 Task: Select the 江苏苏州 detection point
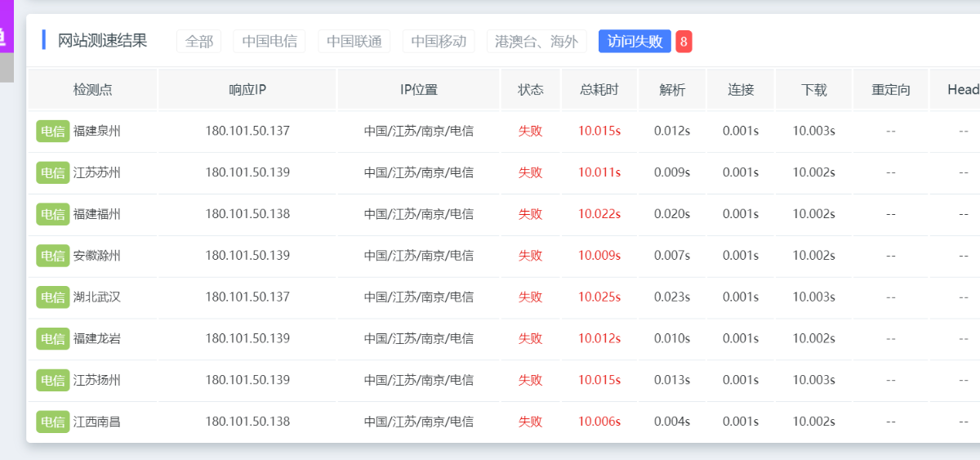tap(97, 172)
